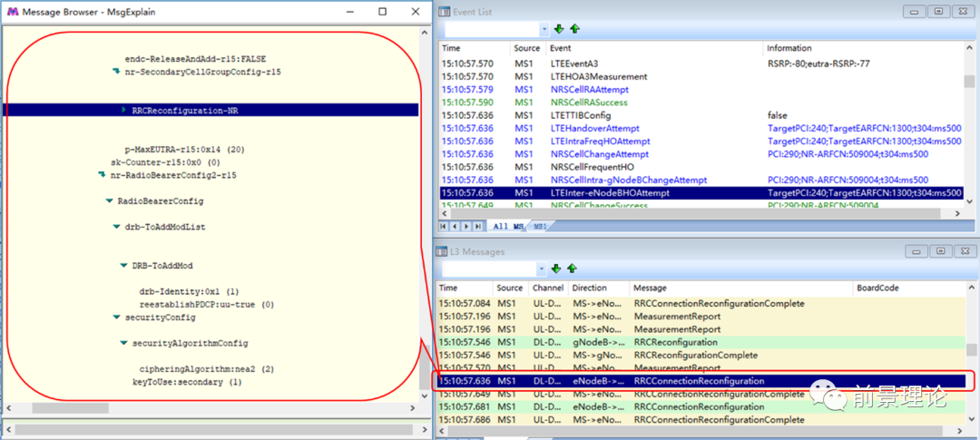Jump to last tab in Event List navigator
980x440 pixels.
(478, 226)
